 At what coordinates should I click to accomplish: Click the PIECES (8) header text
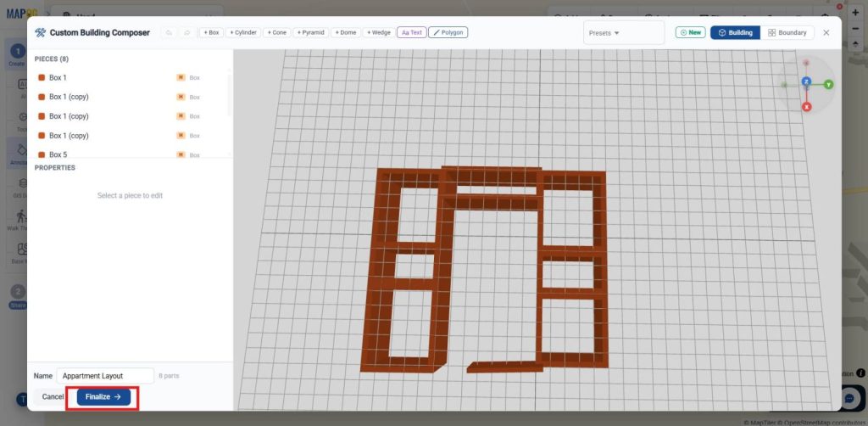[x=52, y=59]
